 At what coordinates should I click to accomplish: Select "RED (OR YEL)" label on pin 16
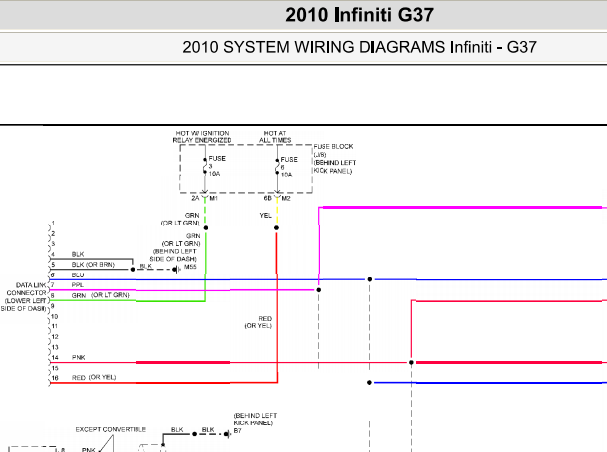click(94, 377)
